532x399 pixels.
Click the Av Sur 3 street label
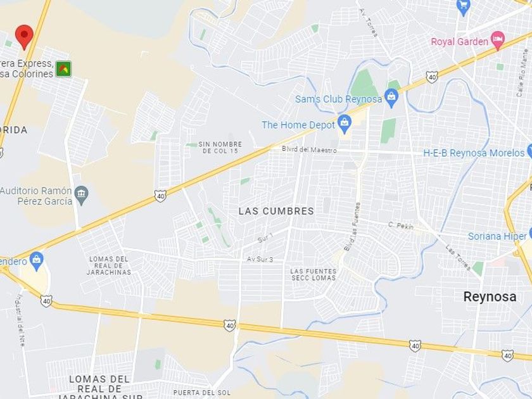(x=260, y=260)
